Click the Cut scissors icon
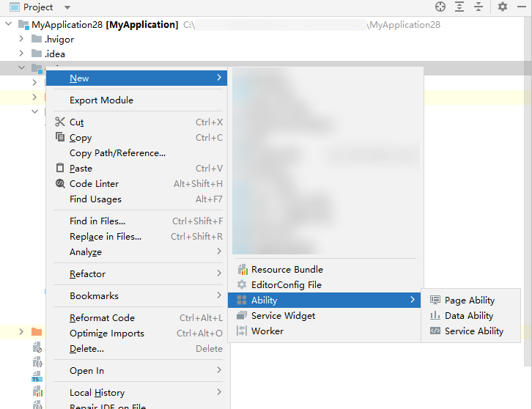 pyautogui.click(x=60, y=122)
